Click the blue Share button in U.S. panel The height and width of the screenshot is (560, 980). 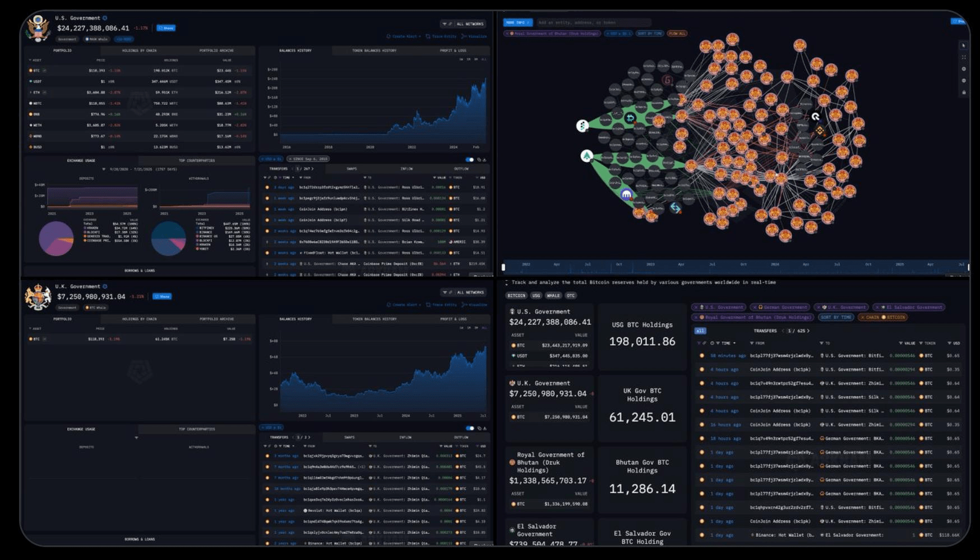(x=165, y=28)
